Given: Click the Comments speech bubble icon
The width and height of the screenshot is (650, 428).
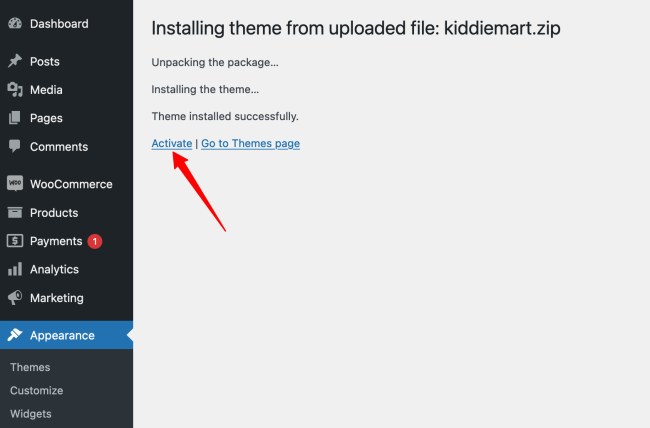Looking at the screenshot, I should (x=15, y=146).
